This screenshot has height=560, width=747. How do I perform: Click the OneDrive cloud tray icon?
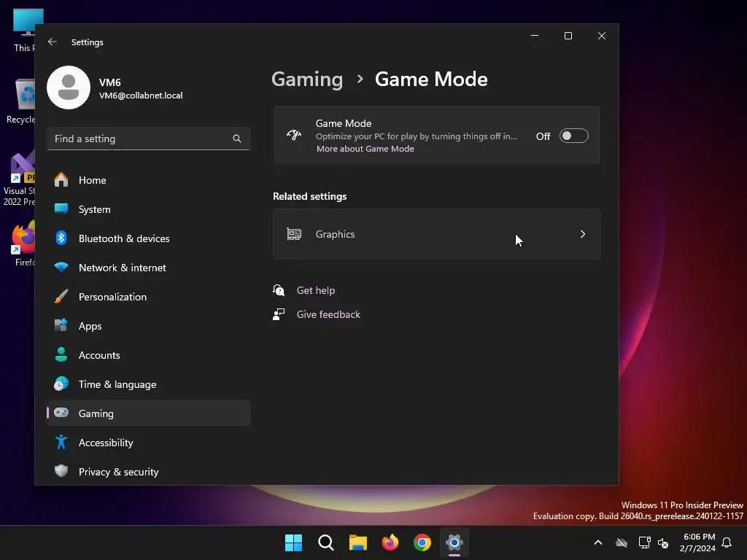622,542
